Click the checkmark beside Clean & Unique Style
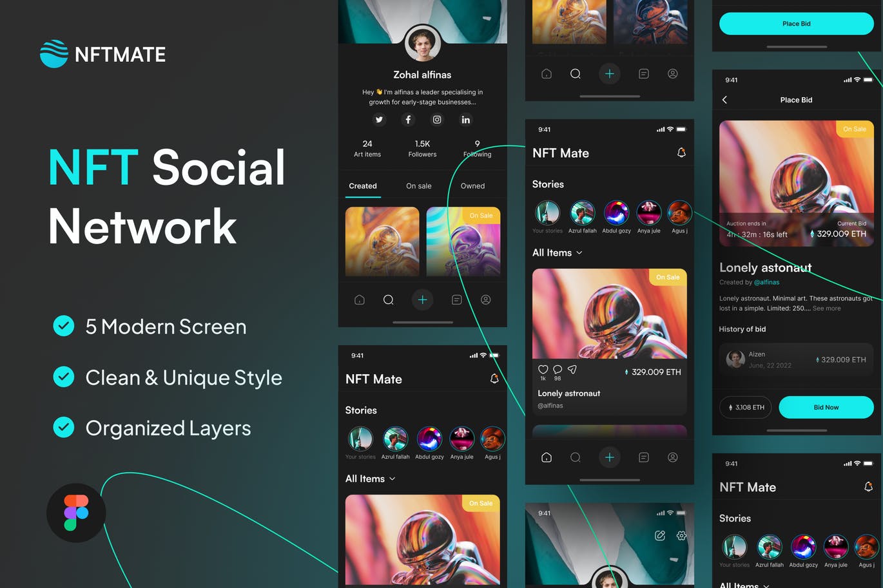883x588 pixels. (x=63, y=377)
